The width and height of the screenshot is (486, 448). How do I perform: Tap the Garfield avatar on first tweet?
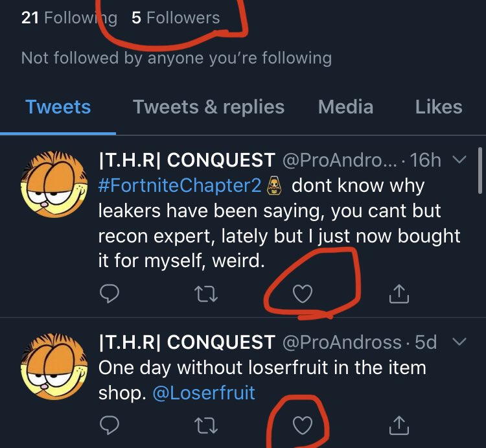54,184
